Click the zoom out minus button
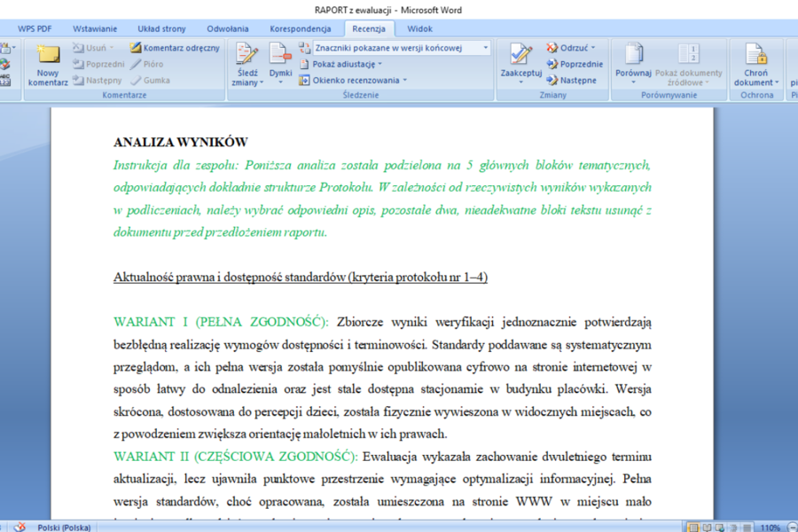 pyautogui.click(x=793, y=528)
